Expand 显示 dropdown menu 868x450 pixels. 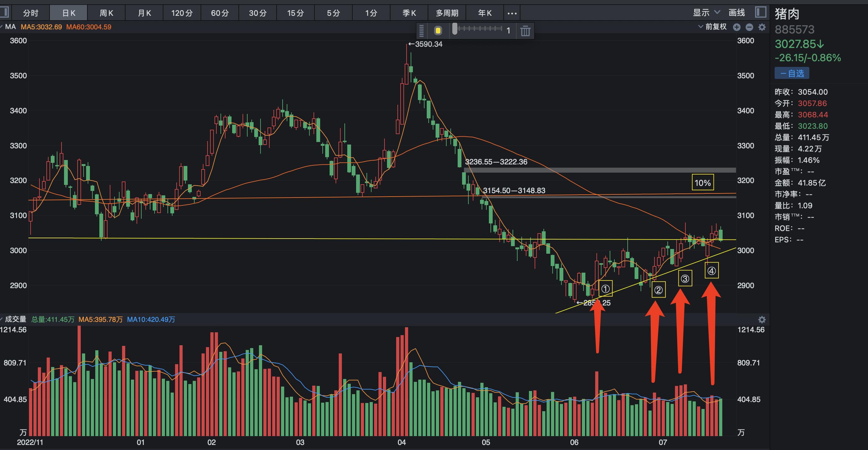point(706,13)
